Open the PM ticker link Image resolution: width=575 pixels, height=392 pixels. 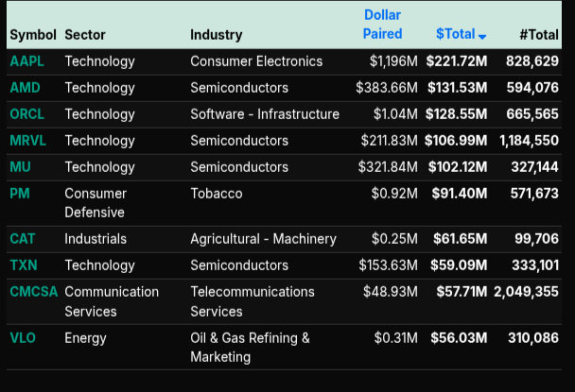(x=20, y=194)
